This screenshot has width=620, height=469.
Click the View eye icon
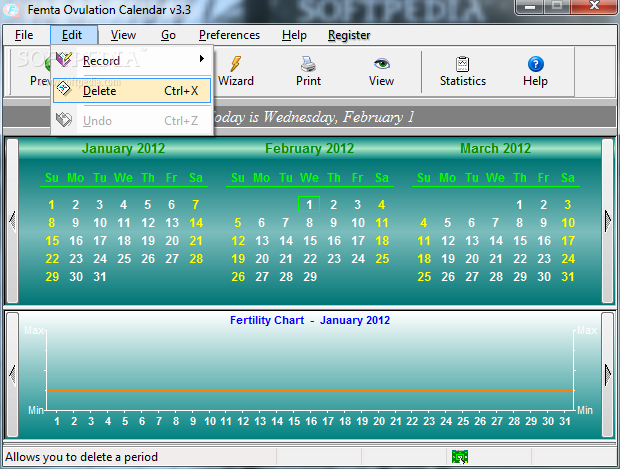click(382, 64)
